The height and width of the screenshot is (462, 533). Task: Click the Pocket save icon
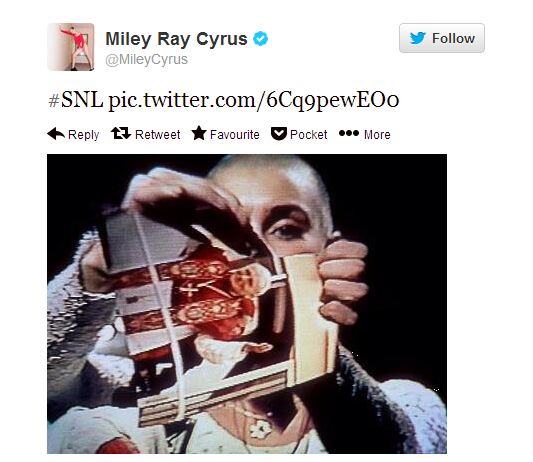pyautogui.click(x=279, y=134)
